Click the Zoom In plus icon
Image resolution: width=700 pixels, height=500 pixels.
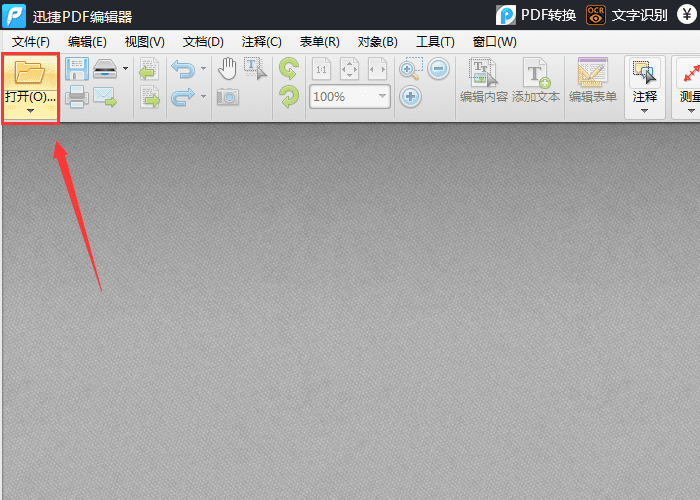[410, 96]
